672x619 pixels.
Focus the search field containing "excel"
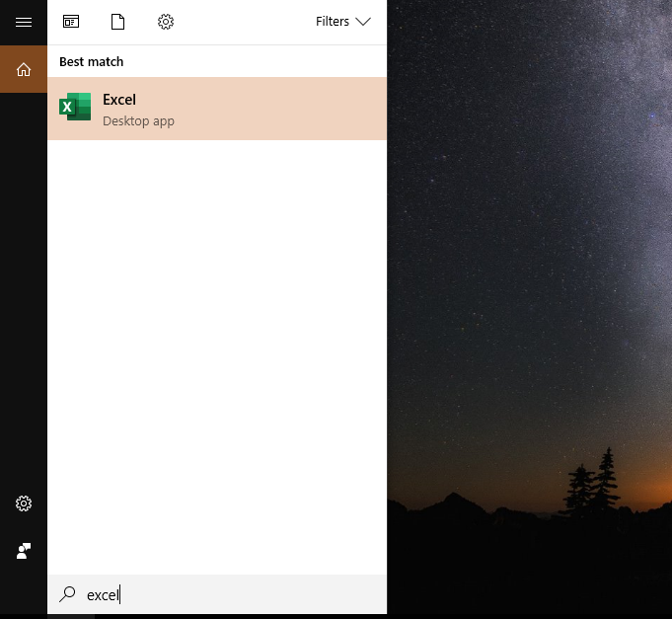coord(227,594)
